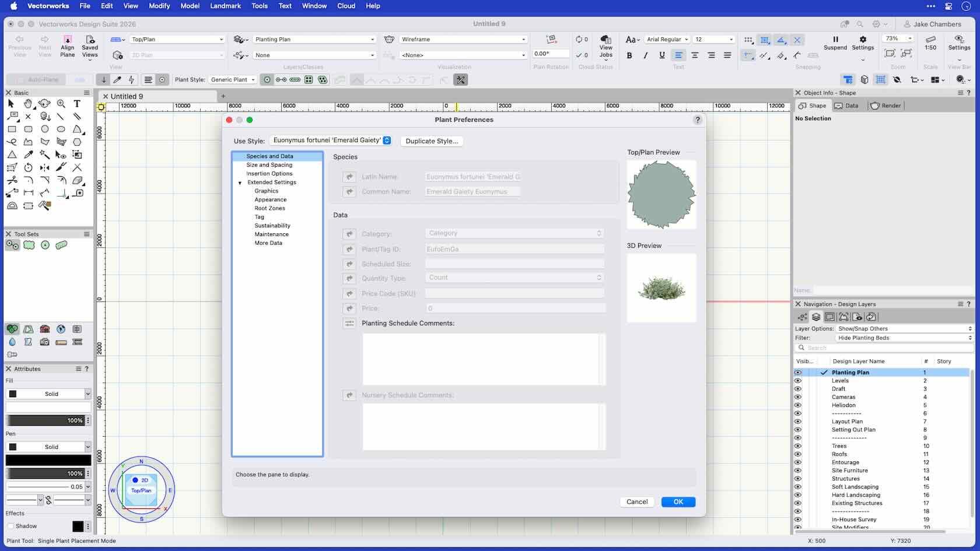Click the Align Plane icon
Image resolution: width=980 pixels, height=551 pixels.
(68, 40)
